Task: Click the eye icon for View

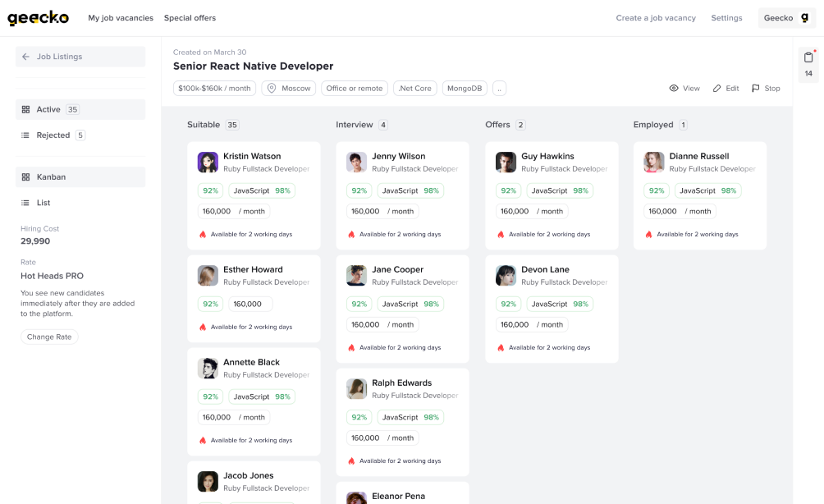Action: tap(674, 89)
